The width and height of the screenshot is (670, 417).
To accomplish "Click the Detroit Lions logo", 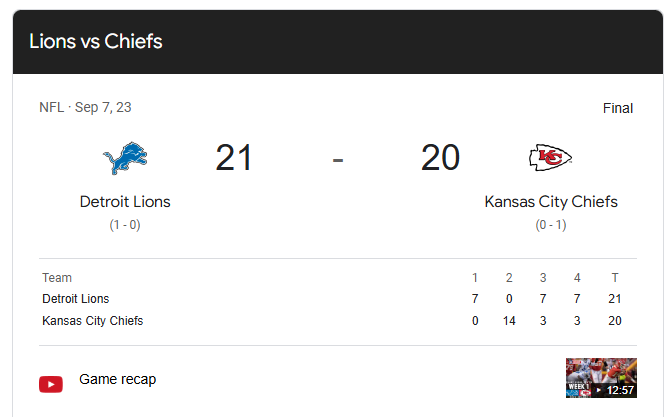I will click(125, 158).
